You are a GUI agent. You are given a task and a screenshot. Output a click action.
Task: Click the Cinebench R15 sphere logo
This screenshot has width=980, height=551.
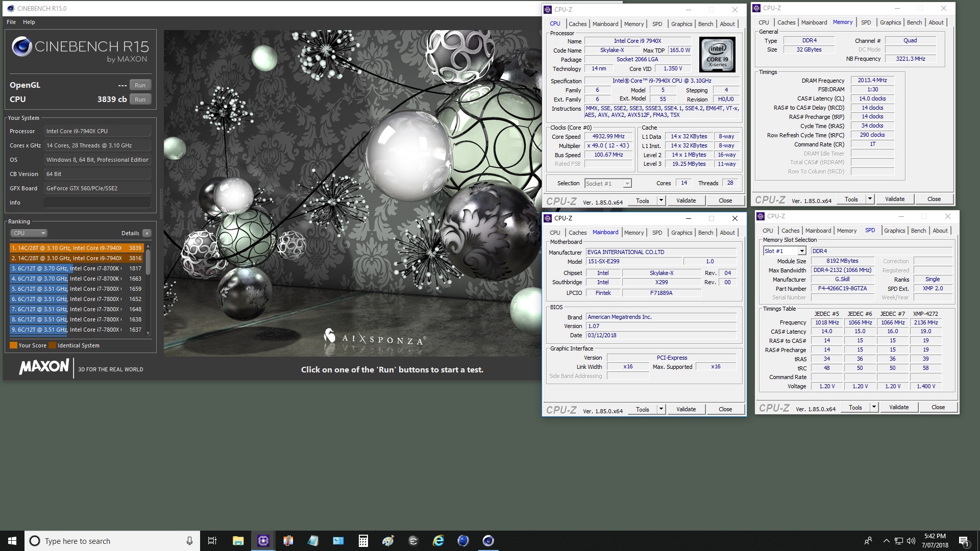point(22,46)
